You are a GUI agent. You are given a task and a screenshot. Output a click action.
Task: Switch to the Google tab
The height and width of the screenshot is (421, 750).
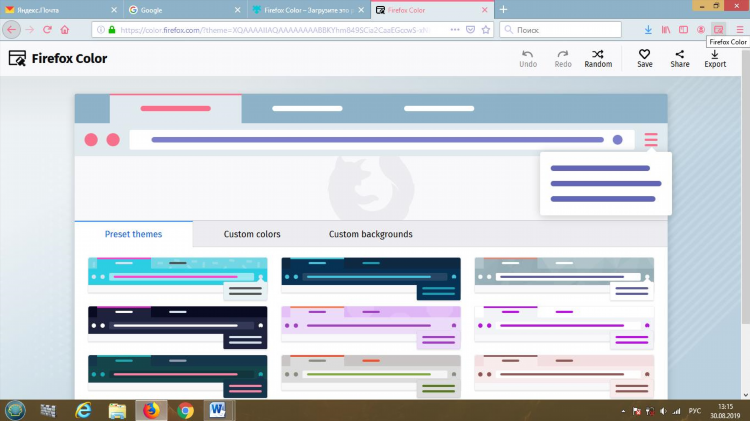[x=185, y=10]
